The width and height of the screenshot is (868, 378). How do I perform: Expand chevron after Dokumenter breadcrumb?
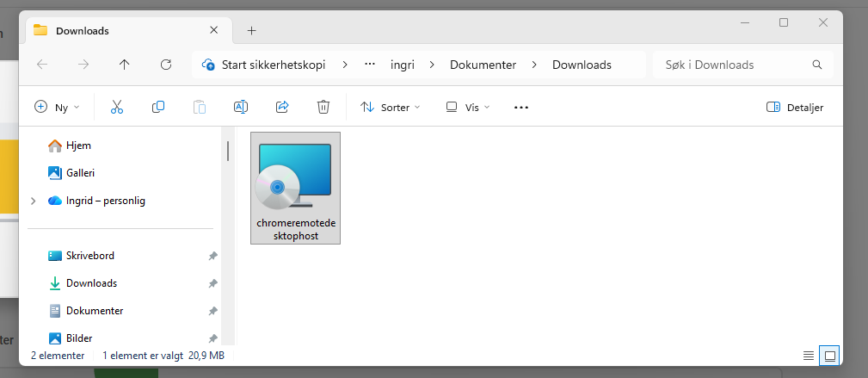(534, 65)
